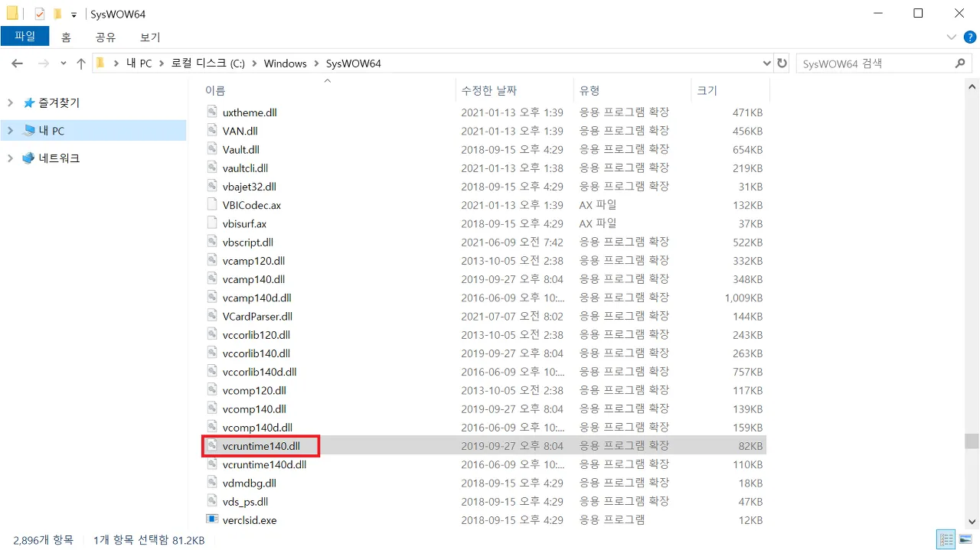980x550 pixels.
Task: Click the Back navigation arrow
Action: 17,63
